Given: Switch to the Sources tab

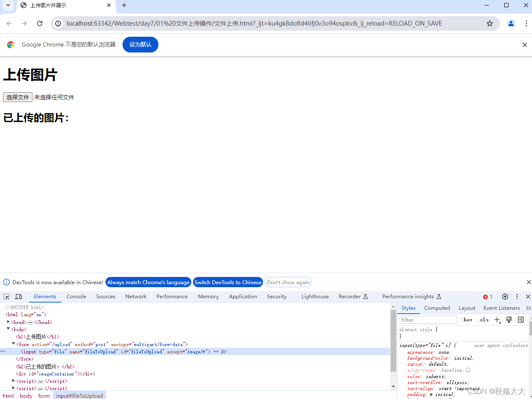Looking at the screenshot, I should (x=106, y=297).
